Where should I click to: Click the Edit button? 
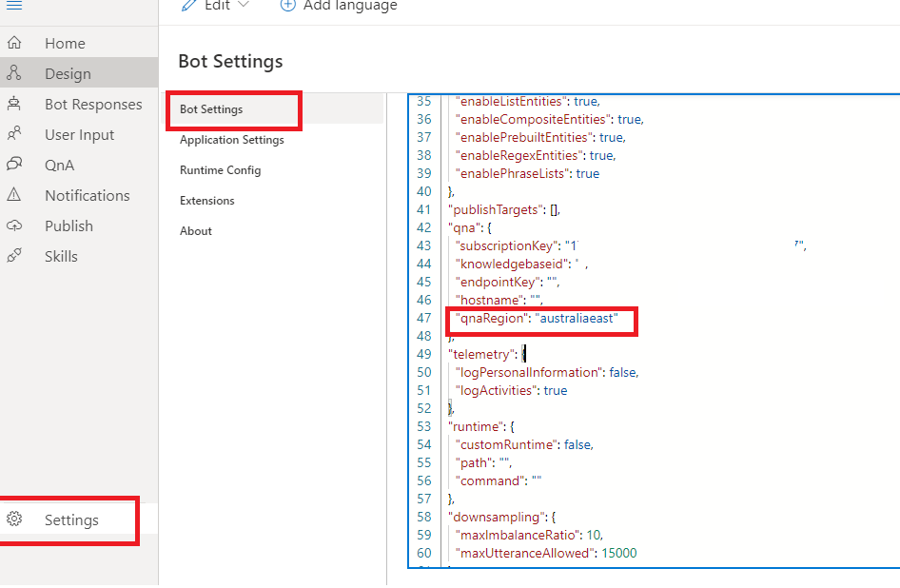coord(216,6)
